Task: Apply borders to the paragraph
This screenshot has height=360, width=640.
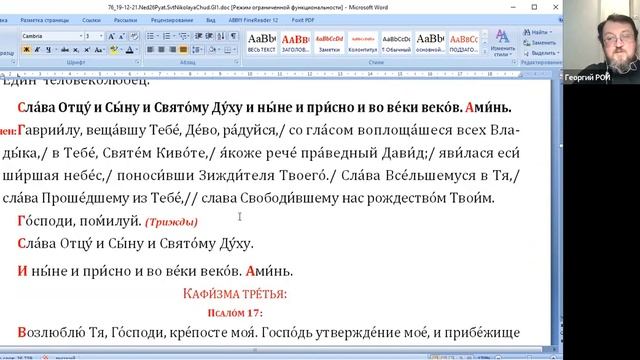Action: pyautogui.click(x=227, y=50)
